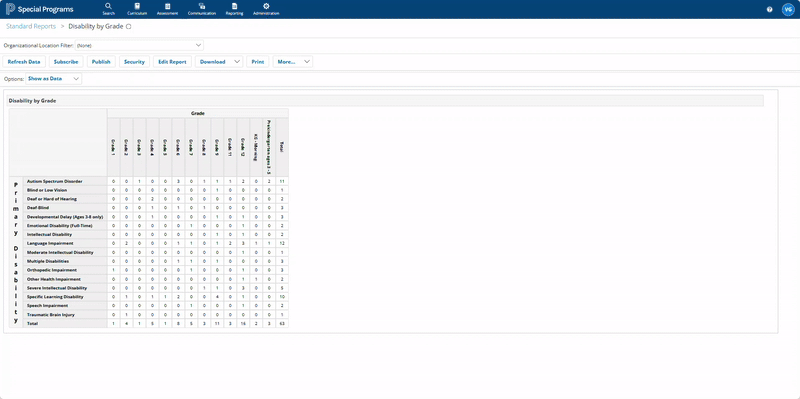800x399 pixels.
Task: Expand the Organizational Location Filter dropdown
Action: pos(139,45)
